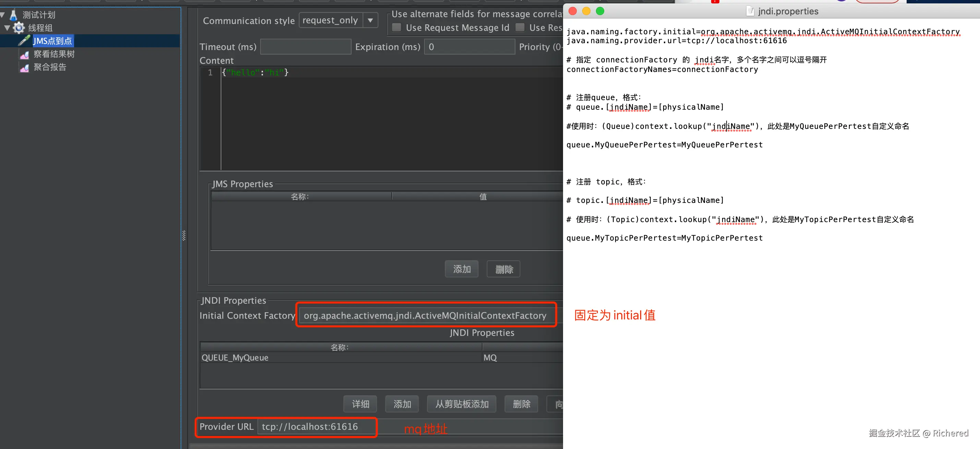The image size is (980, 449).
Task: Enable Use Request Message Id checkbox
Action: [x=397, y=28]
